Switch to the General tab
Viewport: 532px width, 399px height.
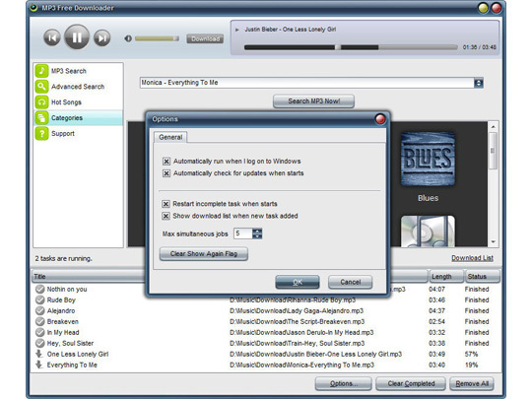(170, 137)
